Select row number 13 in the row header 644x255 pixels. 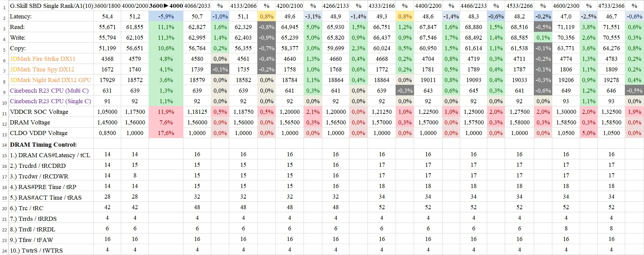click(x=4, y=134)
